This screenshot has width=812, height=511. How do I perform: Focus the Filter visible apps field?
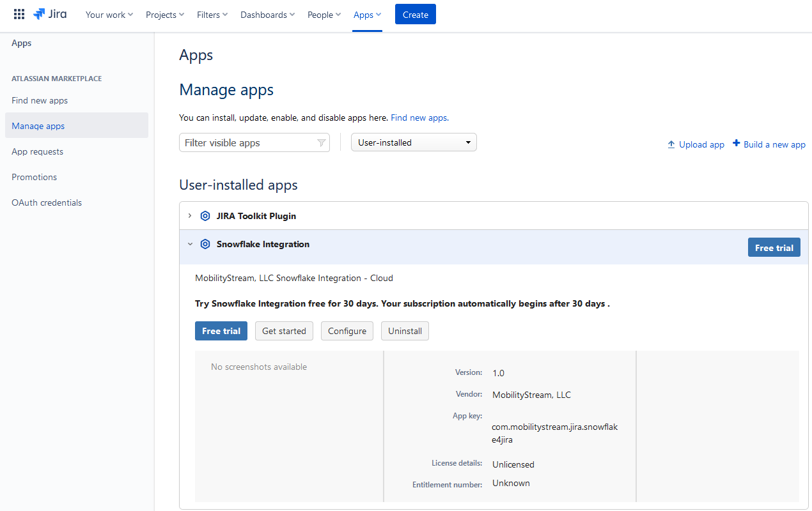click(x=248, y=143)
